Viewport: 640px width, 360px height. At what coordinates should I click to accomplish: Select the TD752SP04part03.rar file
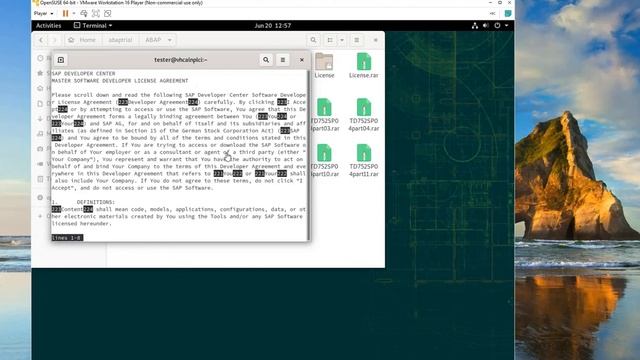pyautogui.click(x=324, y=115)
